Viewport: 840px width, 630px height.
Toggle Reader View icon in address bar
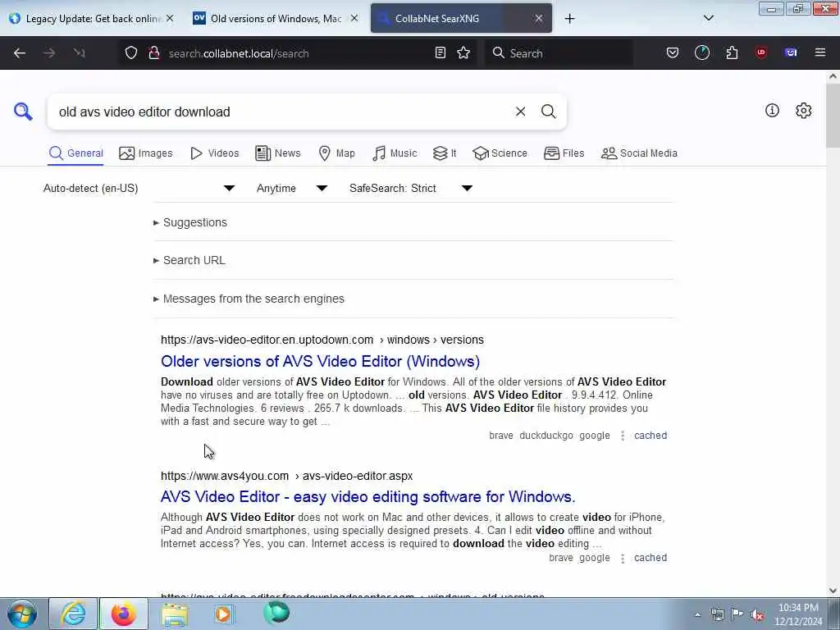(x=441, y=52)
